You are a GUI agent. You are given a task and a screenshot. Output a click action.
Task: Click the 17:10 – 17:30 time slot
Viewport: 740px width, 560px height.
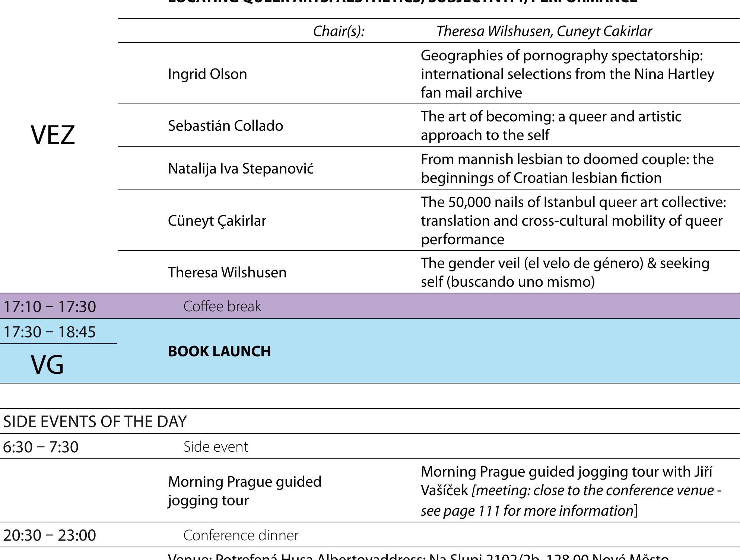[x=50, y=307]
